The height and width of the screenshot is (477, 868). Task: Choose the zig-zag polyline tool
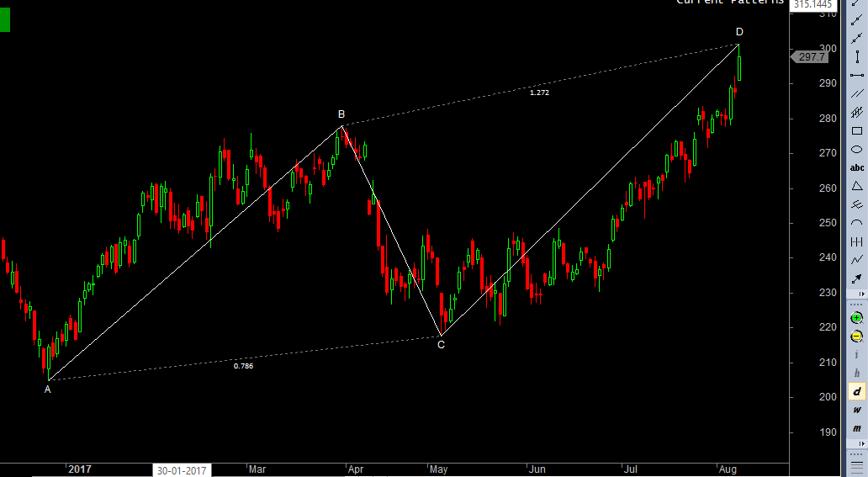click(857, 260)
